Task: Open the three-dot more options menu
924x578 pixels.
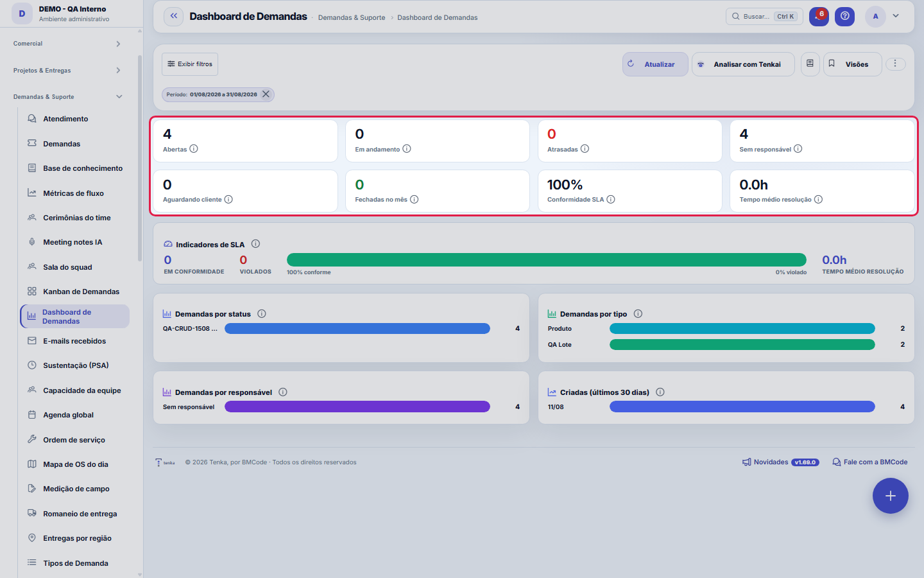Action: click(895, 64)
